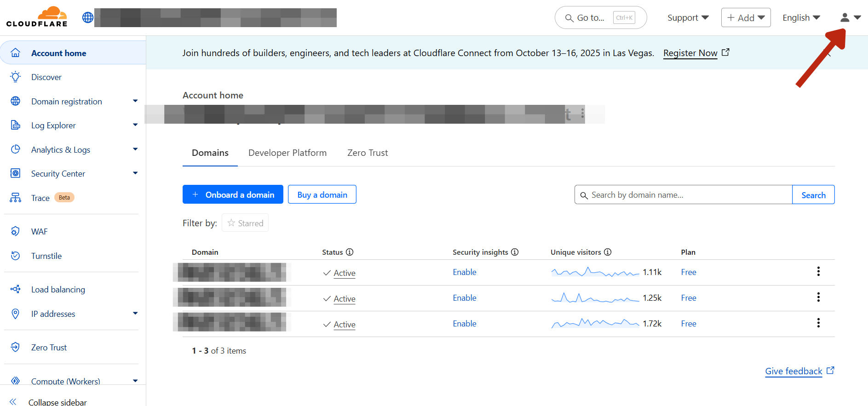Click the Compute (Workers) icon
Viewport: 868px width, 406px height.
(16, 381)
